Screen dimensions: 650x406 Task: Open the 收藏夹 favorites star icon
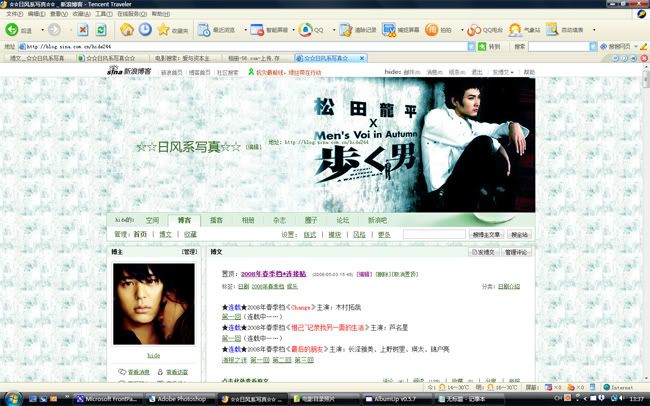pyautogui.click(x=162, y=30)
